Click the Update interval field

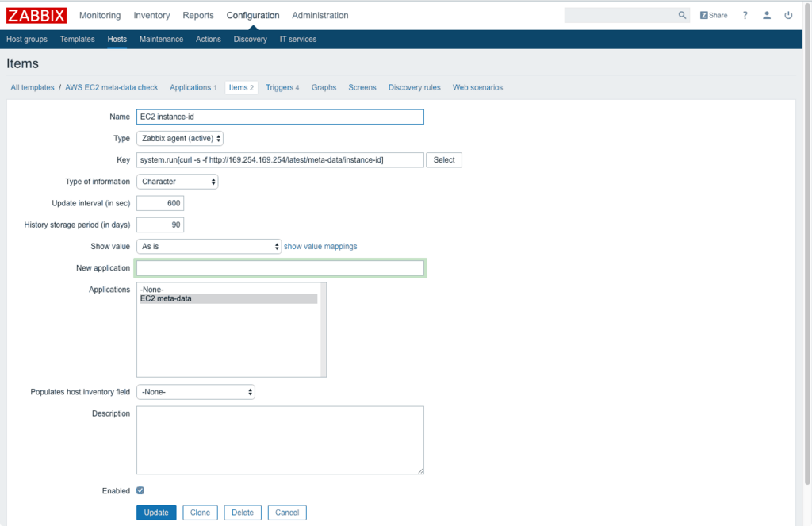(x=160, y=203)
